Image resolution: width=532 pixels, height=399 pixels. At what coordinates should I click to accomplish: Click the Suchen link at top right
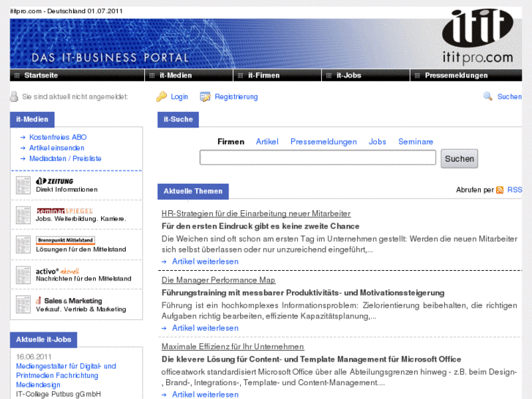pyautogui.click(x=509, y=97)
